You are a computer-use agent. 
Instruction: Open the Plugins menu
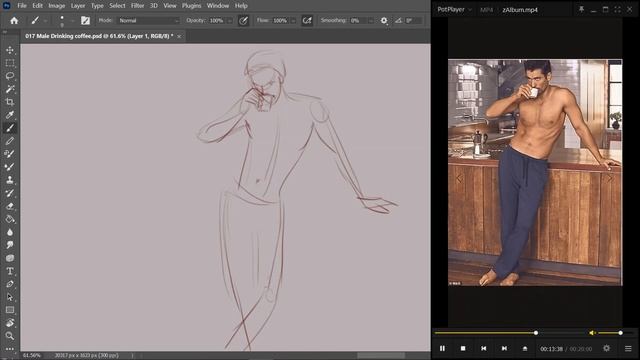tap(191, 6)
